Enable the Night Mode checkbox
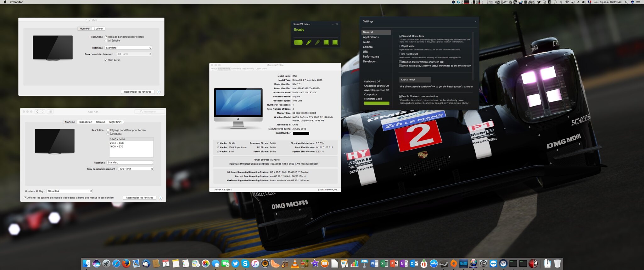 tap(400, 46)
